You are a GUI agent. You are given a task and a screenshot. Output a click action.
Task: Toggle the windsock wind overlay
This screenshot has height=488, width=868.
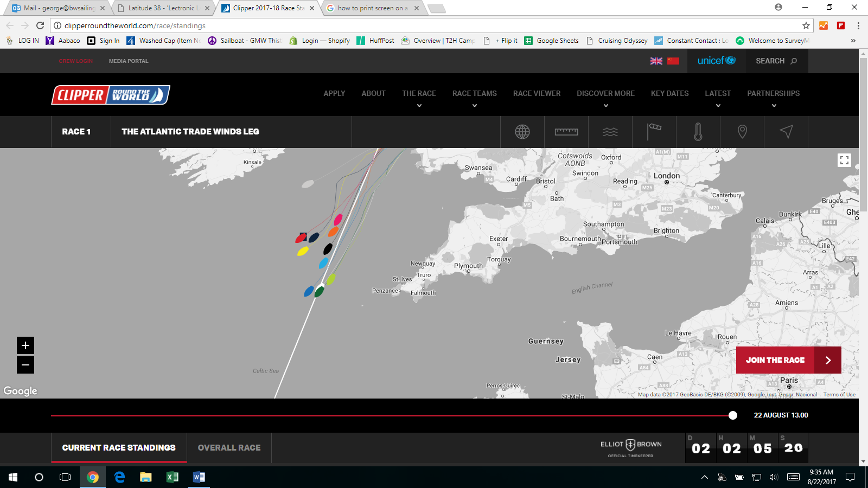[x=654, y=132]
